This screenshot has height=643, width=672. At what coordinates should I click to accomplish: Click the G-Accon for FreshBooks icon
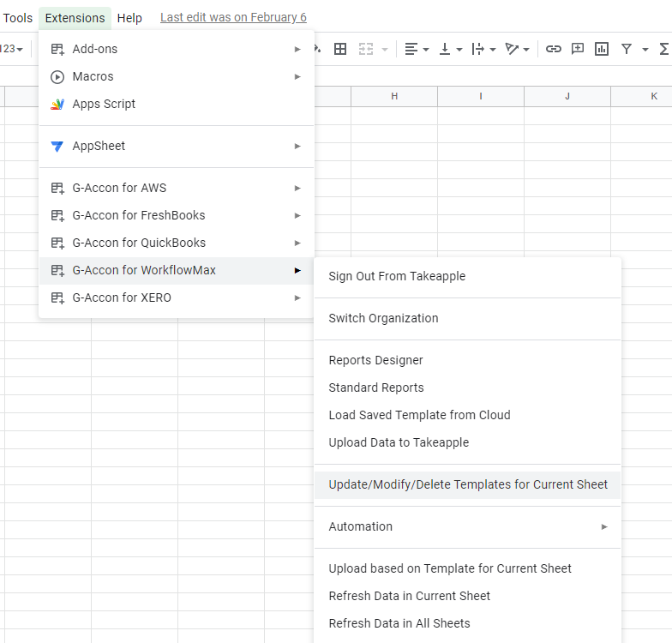[x=57, y=216]
